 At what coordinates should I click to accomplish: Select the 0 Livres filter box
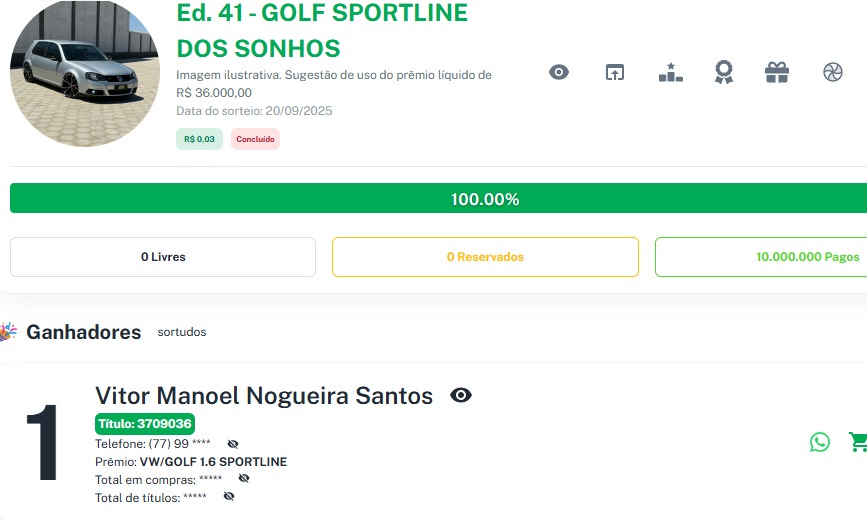pos(163,257)
